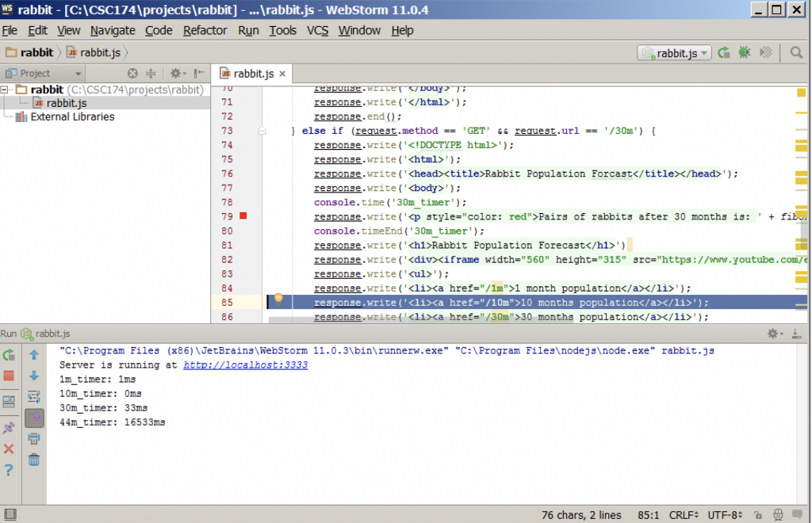Open the http://localhost:3333 link
812x523 pixels.
(x=245, y=365)
